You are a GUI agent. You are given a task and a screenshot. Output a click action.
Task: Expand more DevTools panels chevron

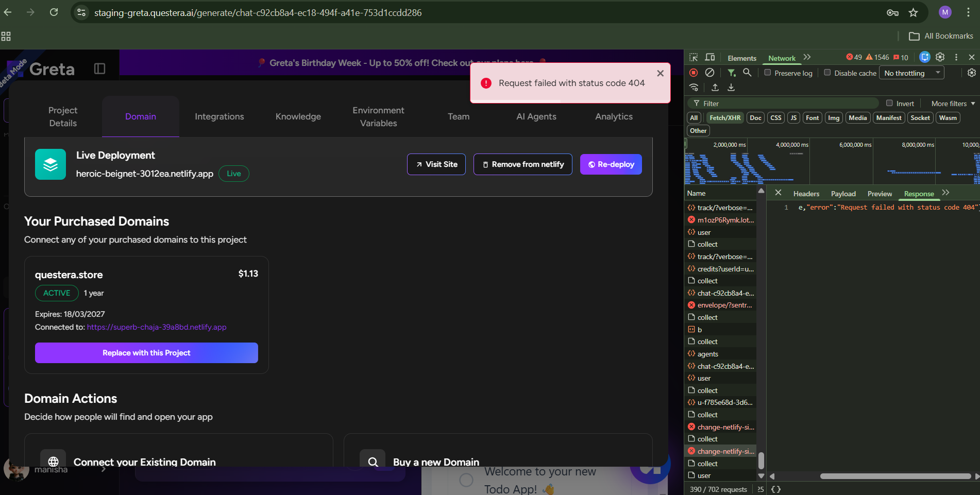[807, 57]
